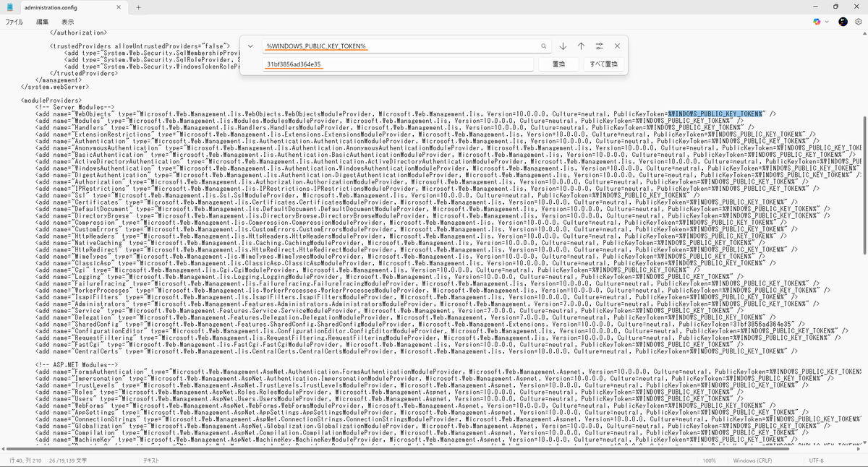This screenshot has width=868, height=467.
Task: Open the account profile avatar
Action: tap(843, 22)
